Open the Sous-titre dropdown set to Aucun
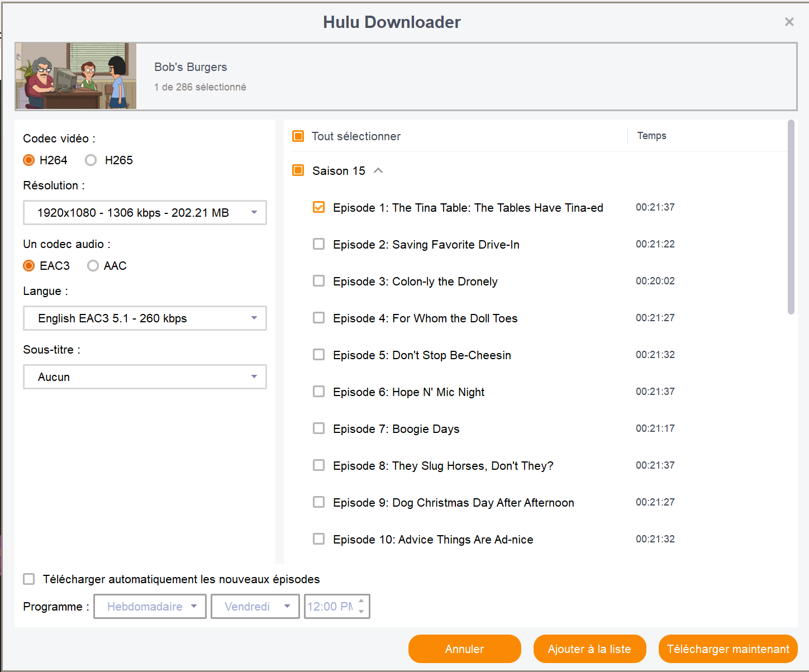Screen dimensions: 809x672 (x=145, y=377)
